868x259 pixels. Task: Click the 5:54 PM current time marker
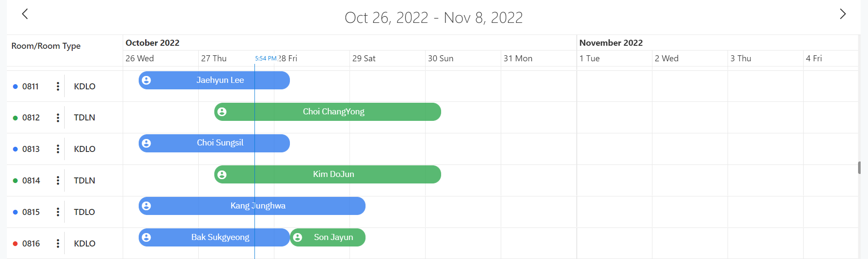click(x=265, y=58)
